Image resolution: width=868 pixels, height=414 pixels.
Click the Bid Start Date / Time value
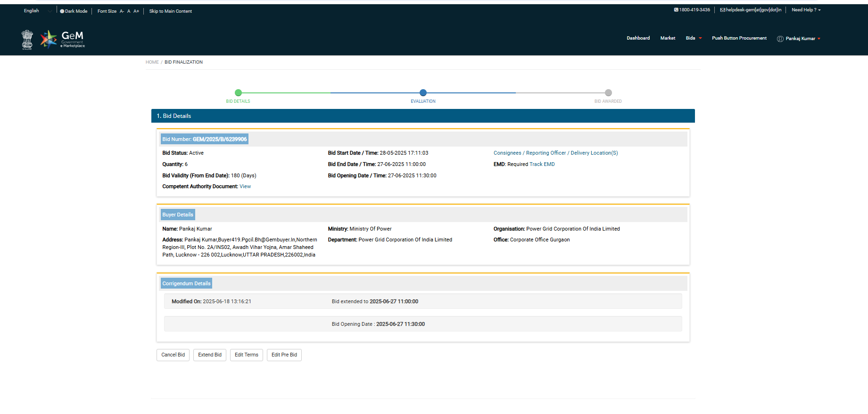pyautogui.click(x=404, y=153)
